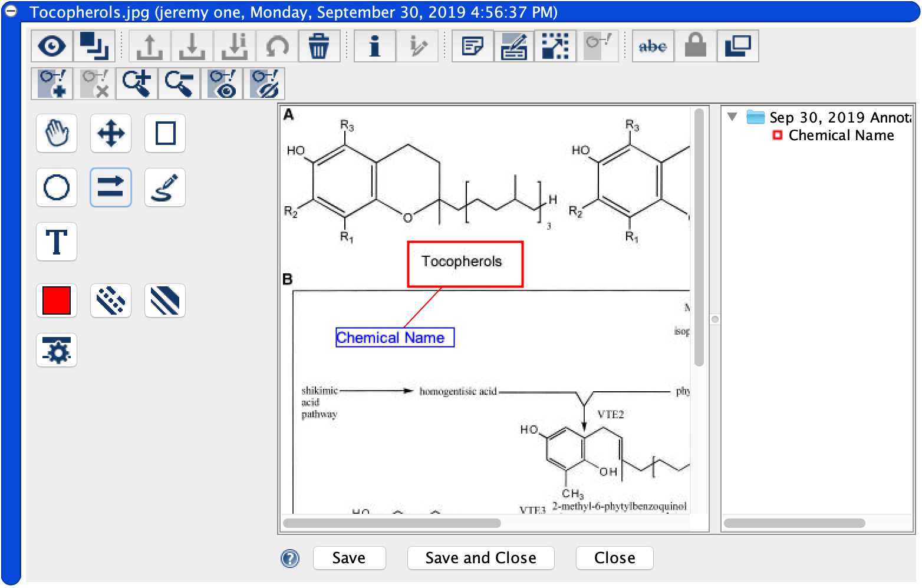Open the annotation settings gear tool
The image size is (922, 588).
(56, 350)
